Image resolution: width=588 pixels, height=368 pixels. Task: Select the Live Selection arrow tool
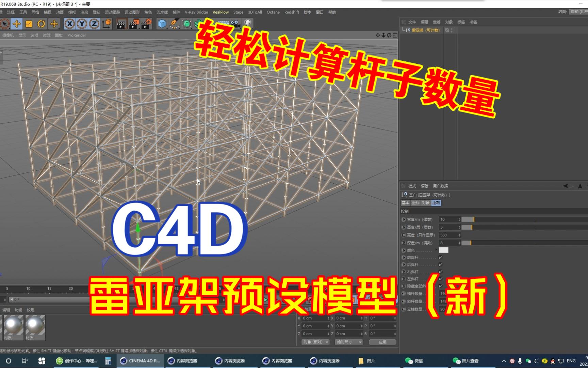pos(4,24)
